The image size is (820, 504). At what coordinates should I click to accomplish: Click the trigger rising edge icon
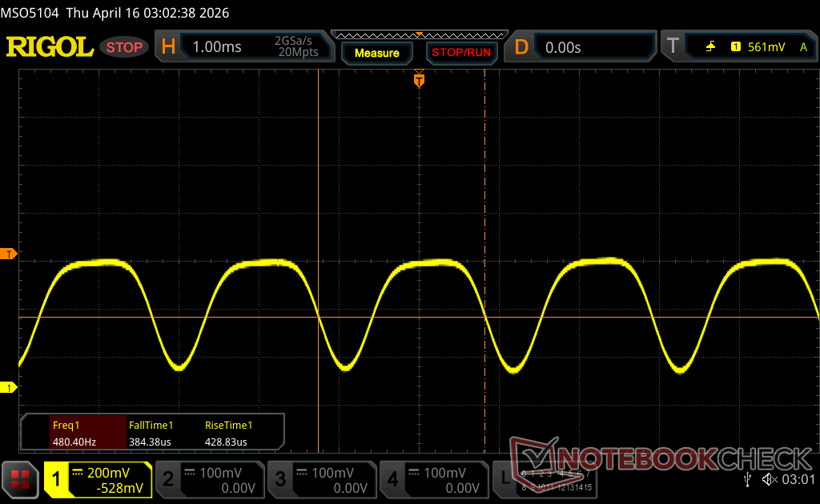tap(710, 47)
